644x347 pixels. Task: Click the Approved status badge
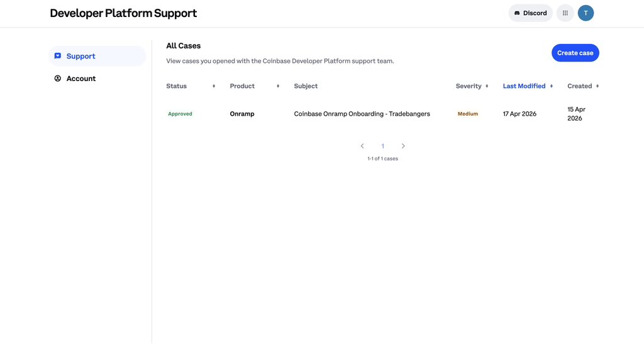pyautogui.click(x=180, y=114)
